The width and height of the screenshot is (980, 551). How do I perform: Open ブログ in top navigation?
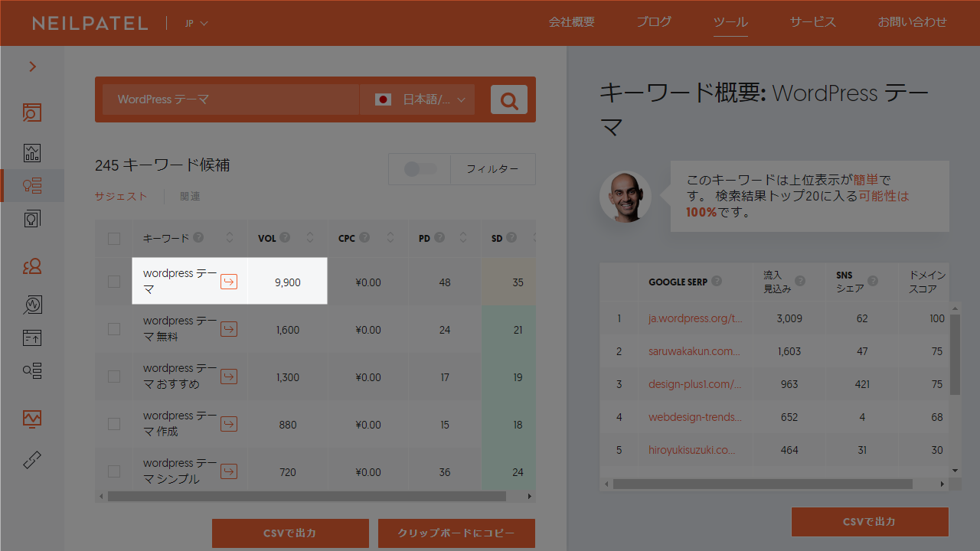(654, 22)
